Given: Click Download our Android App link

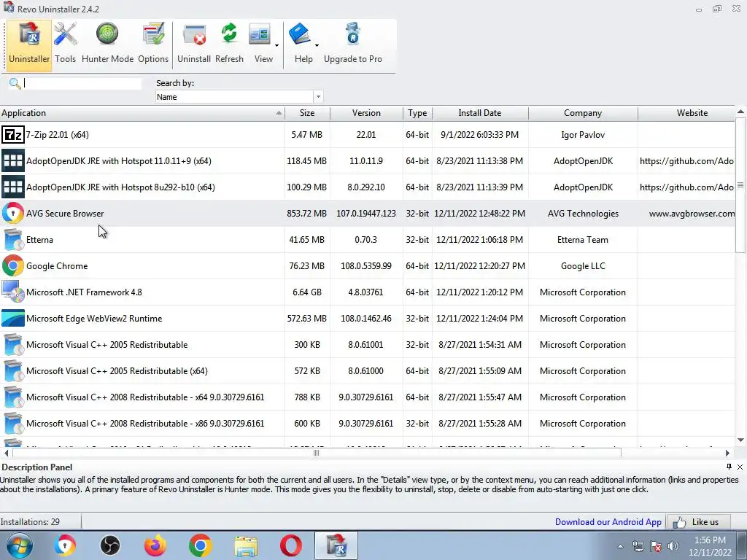Looking at the screenshot, I should pos(608,522).
